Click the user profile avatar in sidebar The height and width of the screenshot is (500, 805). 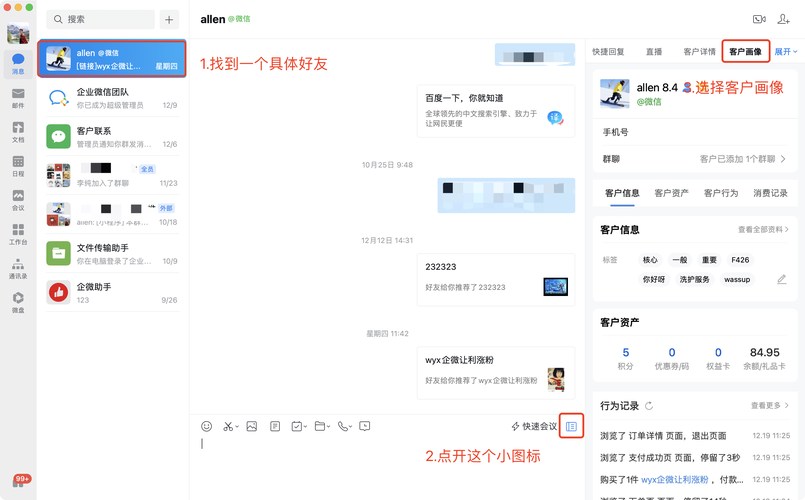coord(18,33)
